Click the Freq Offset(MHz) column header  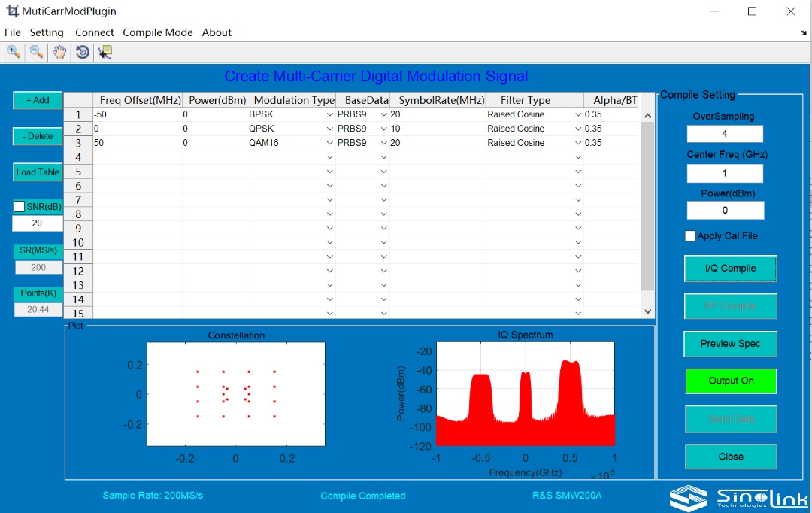pyautogui.click(x=138, y=100)
